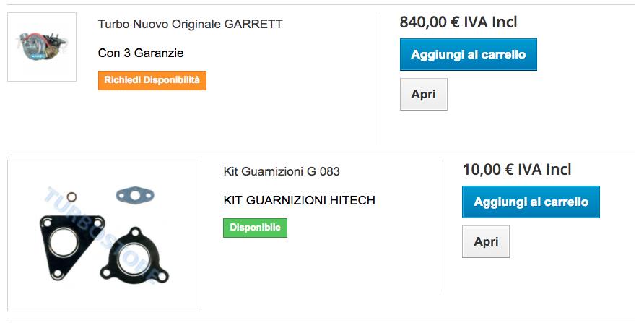The height and width of the screenshot is (323, 644).
Task: Open the Garrett turbo product thumbnail
Action: point(41,46)
